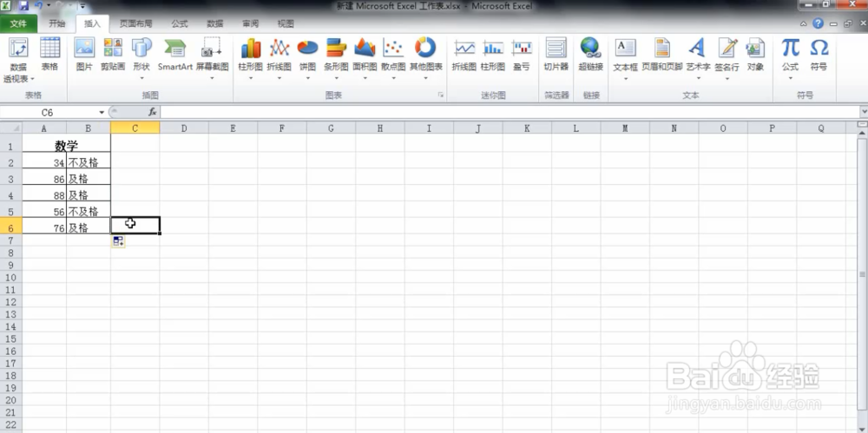Image resolution: width=868 pixels, height=433 pixels.
Task: Insert a Slicer (切片器)
Action: pyautogui.click(x=556, y=55)
